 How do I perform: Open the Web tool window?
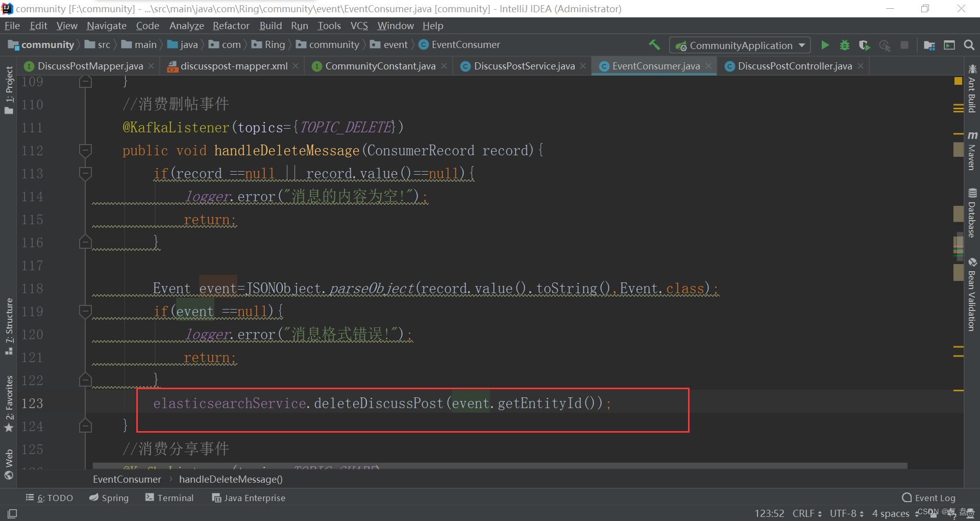tap(9, 464)
